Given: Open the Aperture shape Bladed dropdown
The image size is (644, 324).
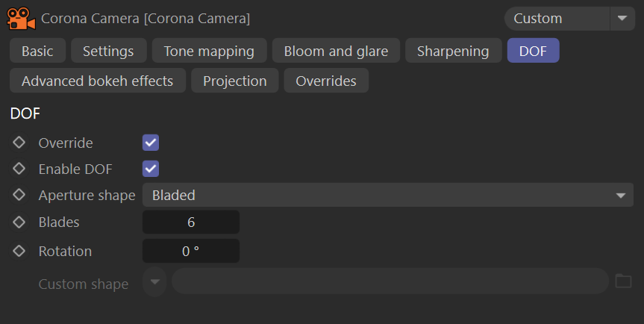Looking at the screenshot, I should pos(388,195).
